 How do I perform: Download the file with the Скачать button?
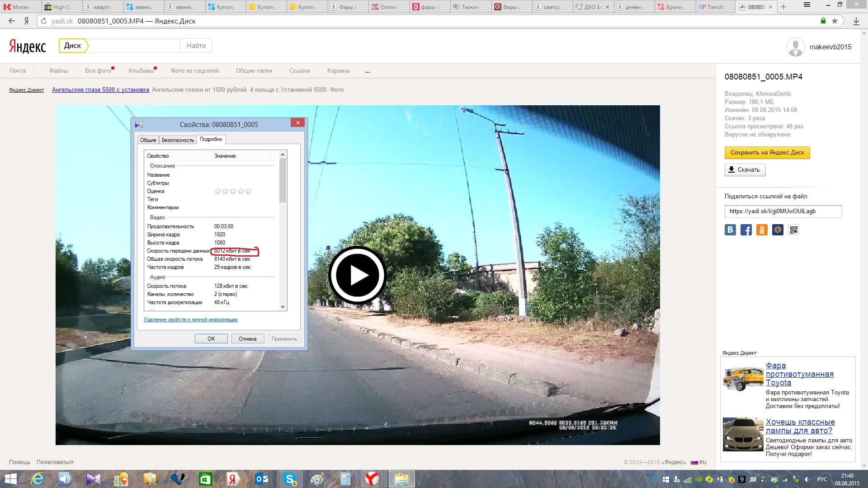point(745,170)
